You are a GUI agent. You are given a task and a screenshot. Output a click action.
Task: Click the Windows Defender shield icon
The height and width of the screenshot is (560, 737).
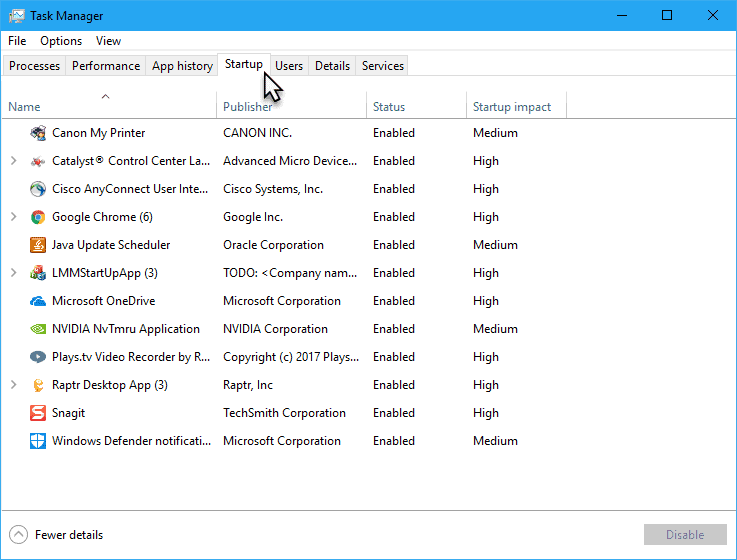pyautogui.click(x=38, y=441)
